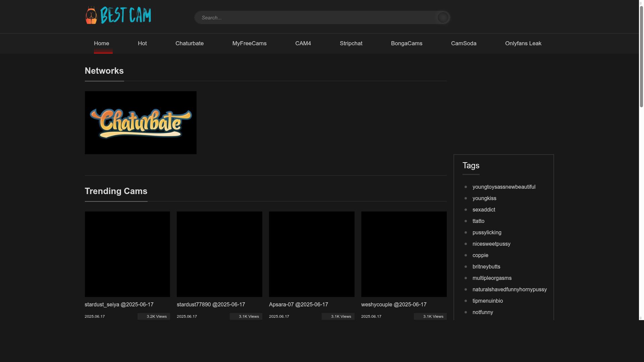The width and height of the screenshot is (644, 362).
Task: Go to the MyFreeCams tab
Action: [x=249, y=43]
